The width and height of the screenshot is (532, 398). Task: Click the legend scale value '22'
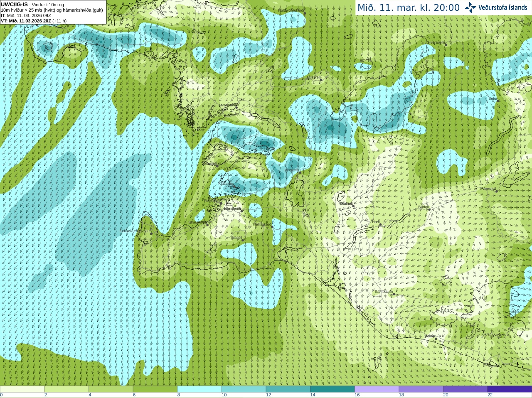point(490,395)
